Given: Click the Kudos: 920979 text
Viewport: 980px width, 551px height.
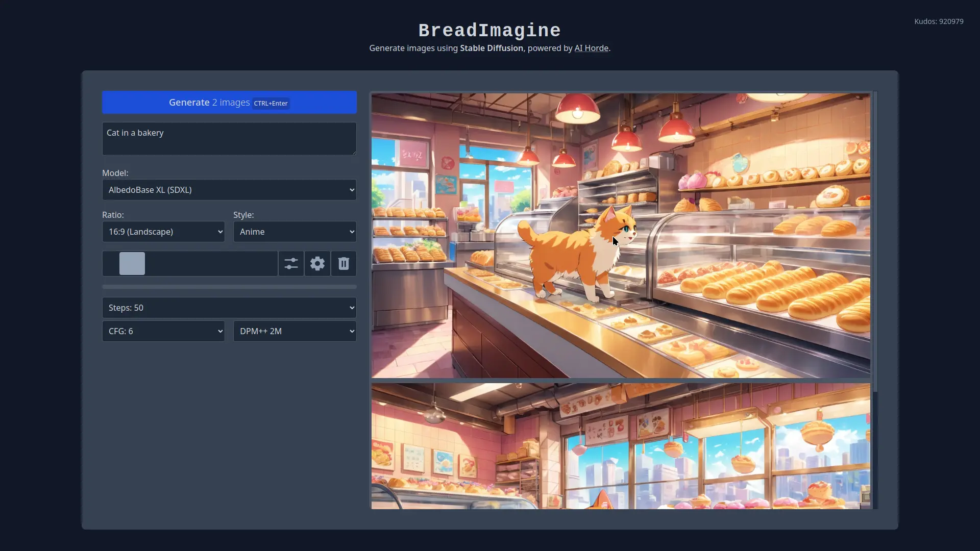Looking at the screenshot, I should coord(939,21).
